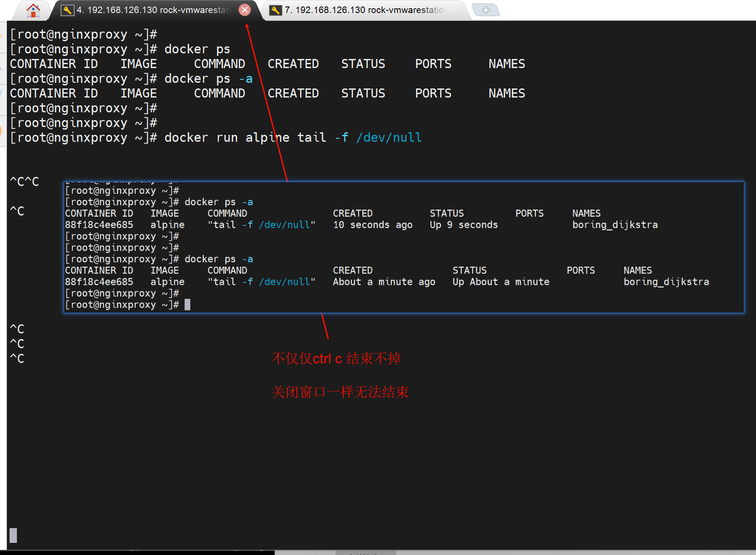Click the key icon on session tab 7
Image resolution: width=756 pixels, height=555 pixels.
[275, 10]
